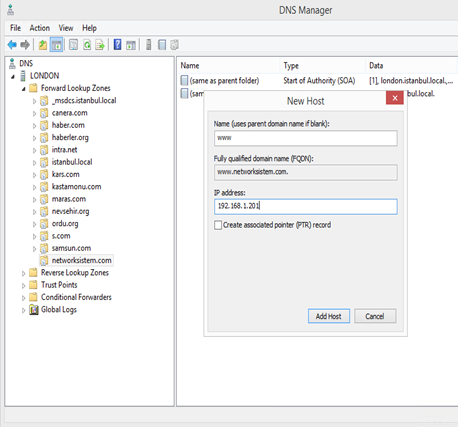This screenshot has height=427, width=458.
Task: Select the LONDON server icon
Action: (x=23, y=76)
